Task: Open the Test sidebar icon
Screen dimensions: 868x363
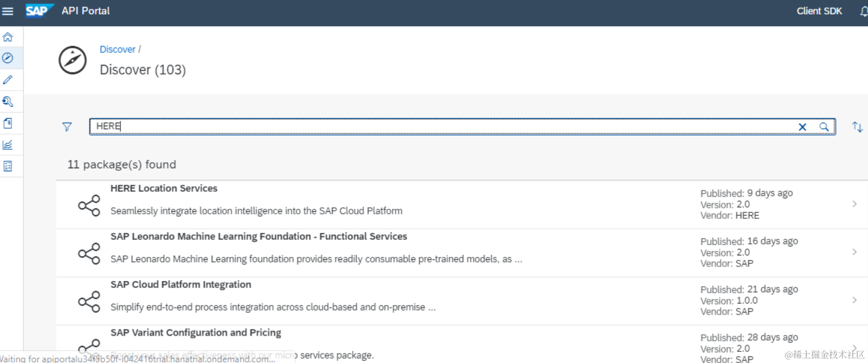Action: tap(8, 102)
